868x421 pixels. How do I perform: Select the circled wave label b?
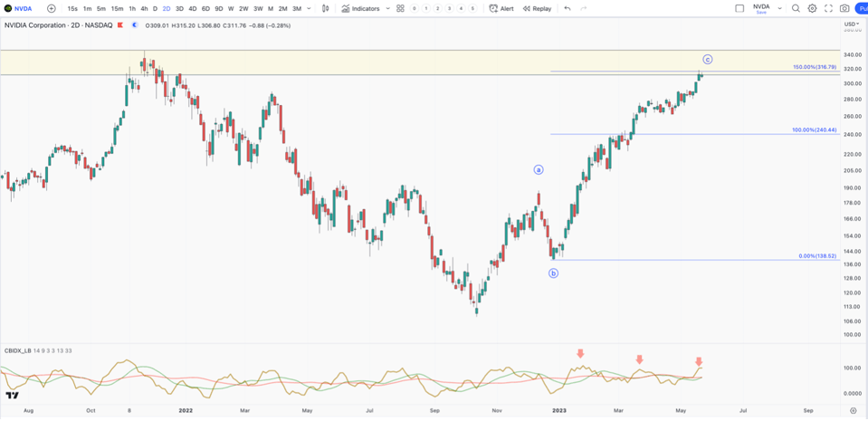[554, 273]
